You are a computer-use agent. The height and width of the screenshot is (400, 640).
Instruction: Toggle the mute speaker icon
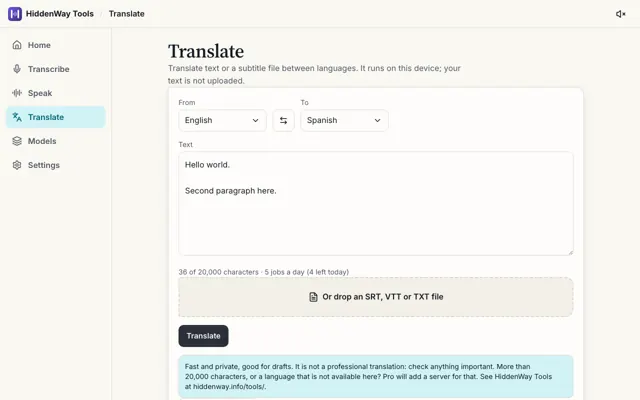[620, 14]
